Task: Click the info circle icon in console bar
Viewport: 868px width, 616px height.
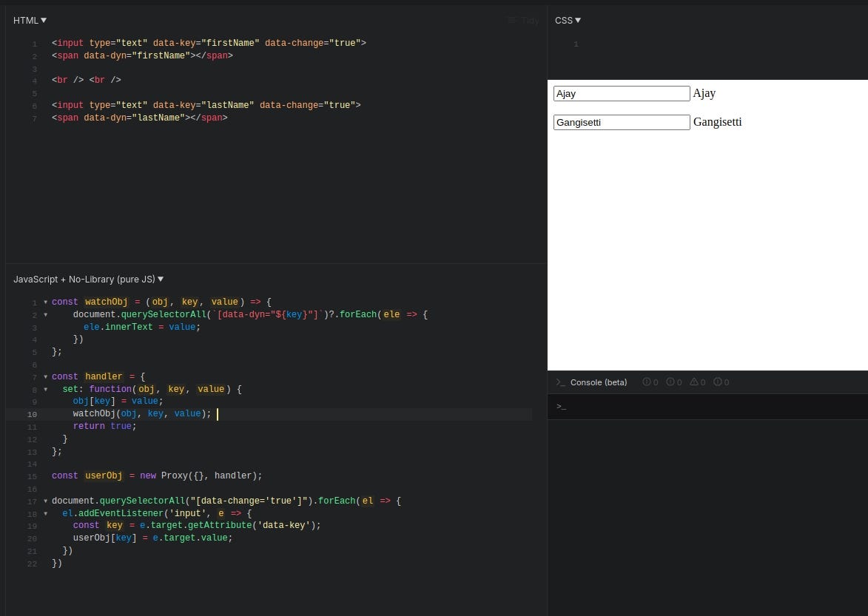Action: point(670,382)
